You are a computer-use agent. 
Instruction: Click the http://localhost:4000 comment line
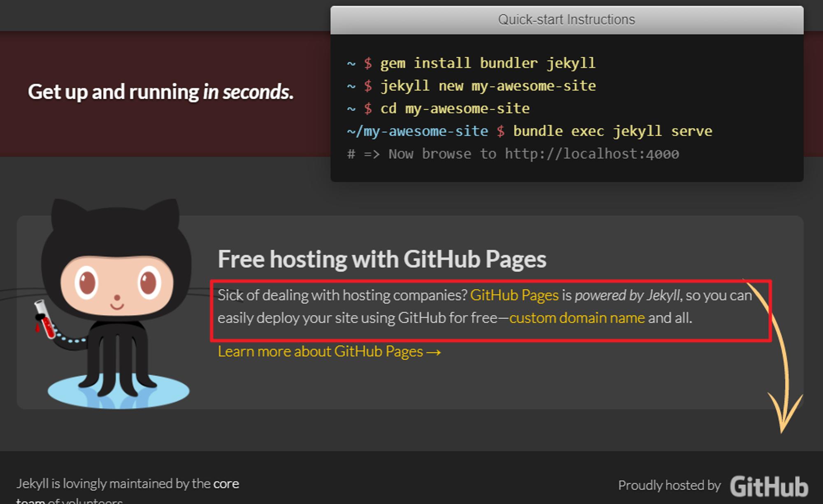click(513, 154)
